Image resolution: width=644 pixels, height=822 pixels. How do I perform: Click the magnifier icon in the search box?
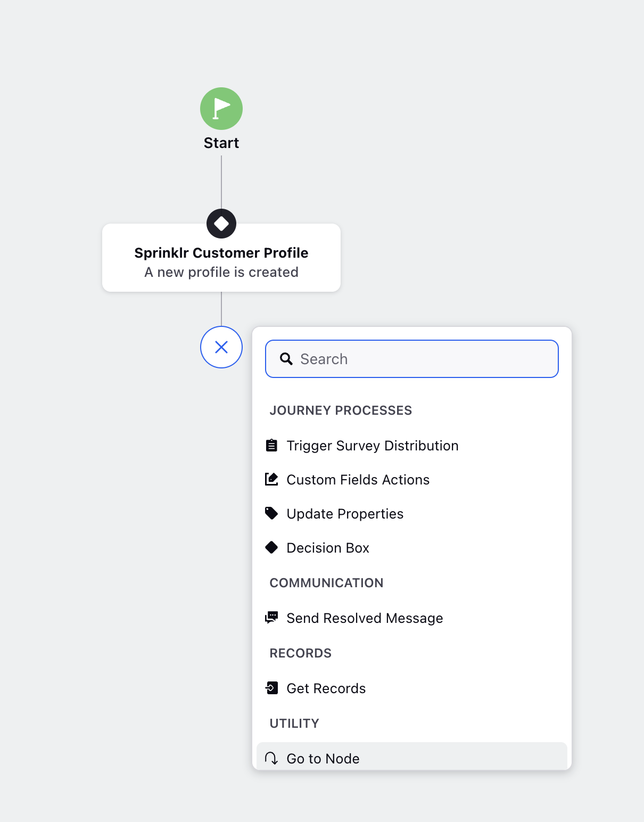tap(286, 359)
